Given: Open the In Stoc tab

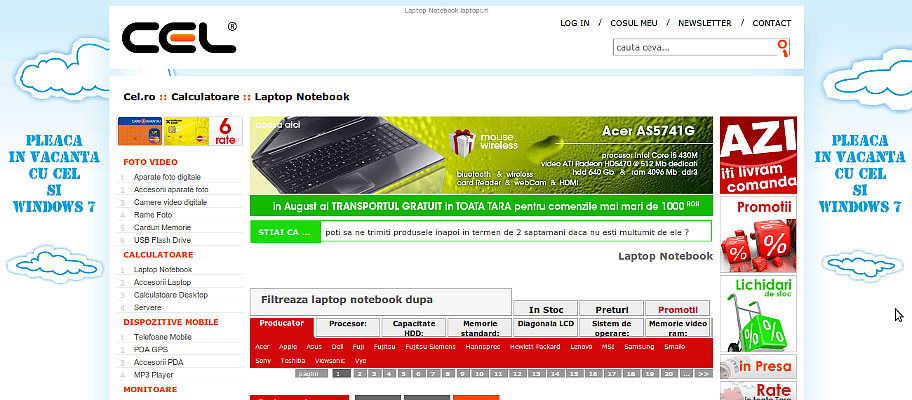Looking at the screenshot, I should pyautogui.click(x=546, y=309).
